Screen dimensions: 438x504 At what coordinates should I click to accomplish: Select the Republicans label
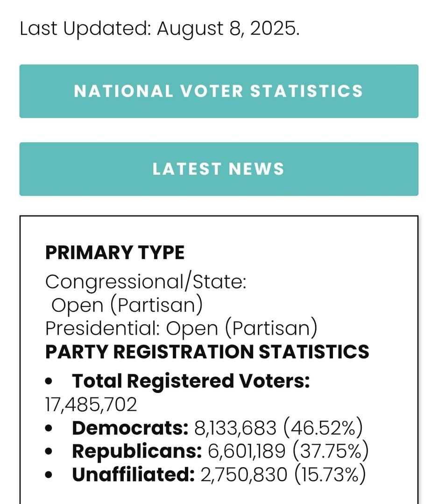(137, 451)
